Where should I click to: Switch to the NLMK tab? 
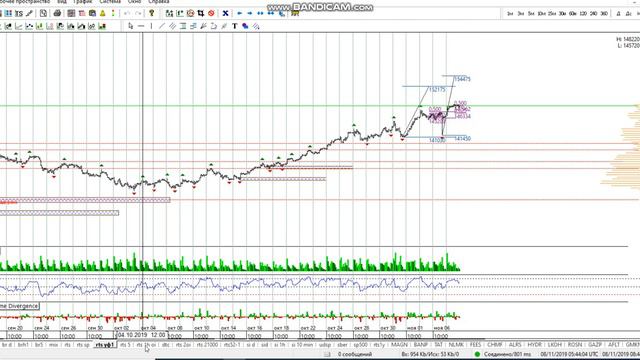[x=456, y=345]
